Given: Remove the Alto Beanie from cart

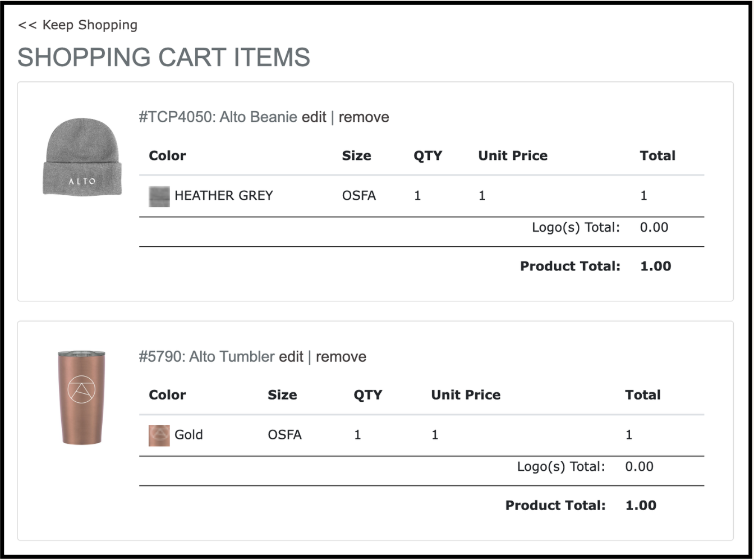Looking at the screenshot, I should [364, 117].
